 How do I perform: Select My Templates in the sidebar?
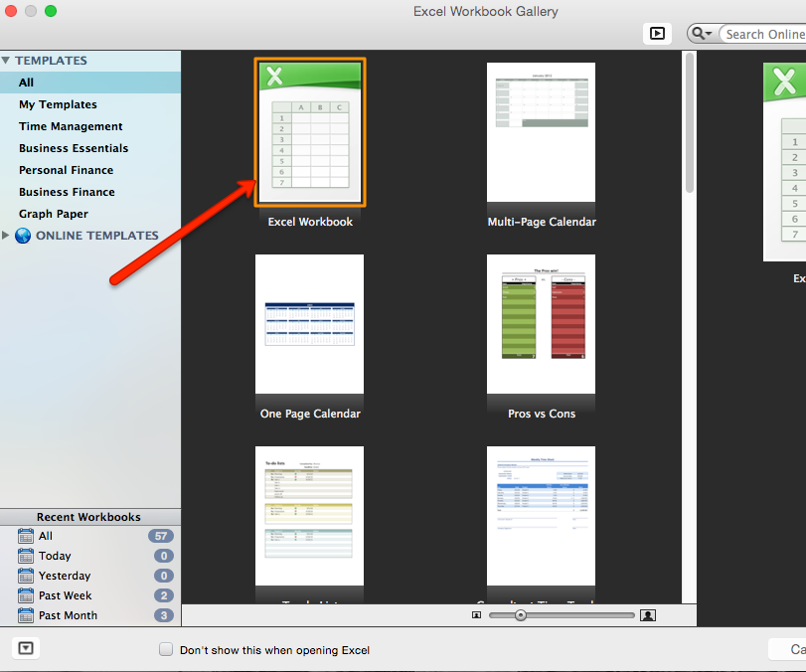(x=58, y=104)
